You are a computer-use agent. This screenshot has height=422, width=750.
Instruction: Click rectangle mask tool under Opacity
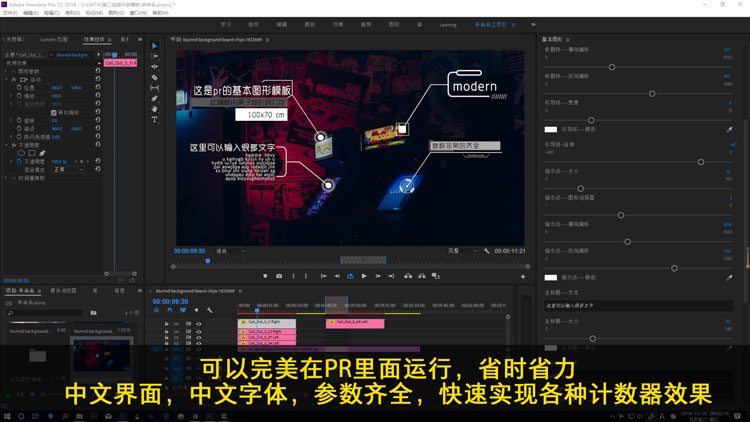32,153
